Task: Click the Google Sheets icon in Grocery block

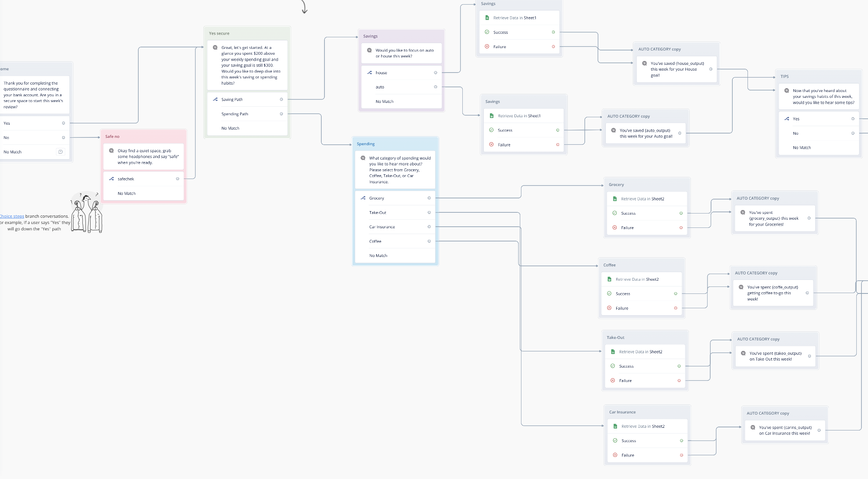Action: coord(615,199)
